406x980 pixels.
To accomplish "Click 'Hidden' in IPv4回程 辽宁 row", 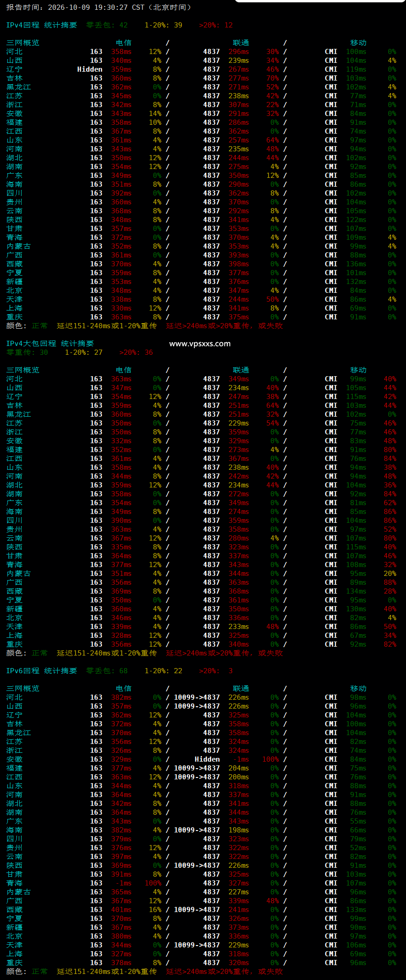I will [x=89, y=69].
